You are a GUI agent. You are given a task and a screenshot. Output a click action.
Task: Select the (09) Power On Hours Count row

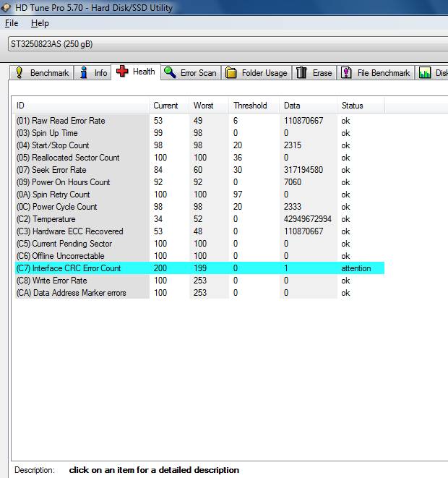(x=199, y=182)
